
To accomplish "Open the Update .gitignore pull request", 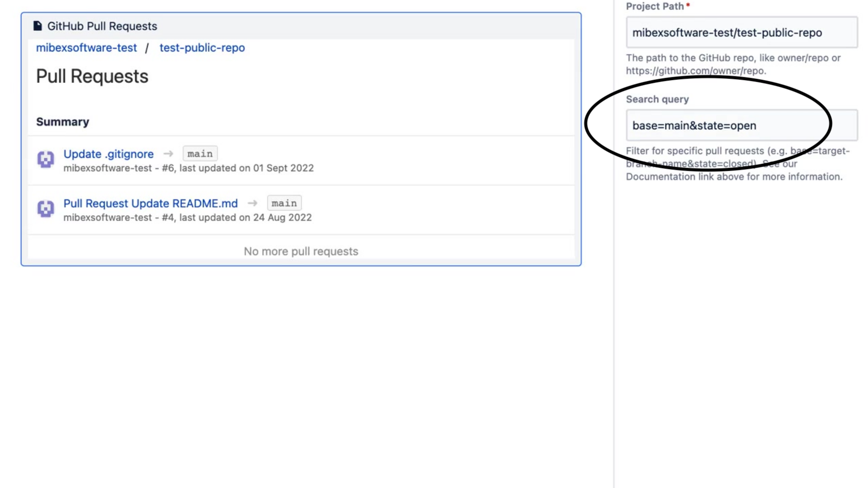I will pos(108,154).
